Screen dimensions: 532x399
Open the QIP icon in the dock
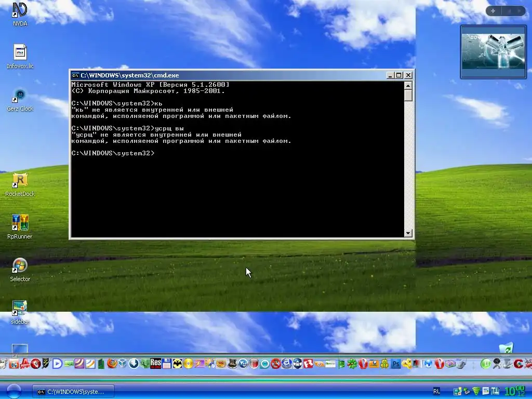pyautogui.click(x=384, y=364)
